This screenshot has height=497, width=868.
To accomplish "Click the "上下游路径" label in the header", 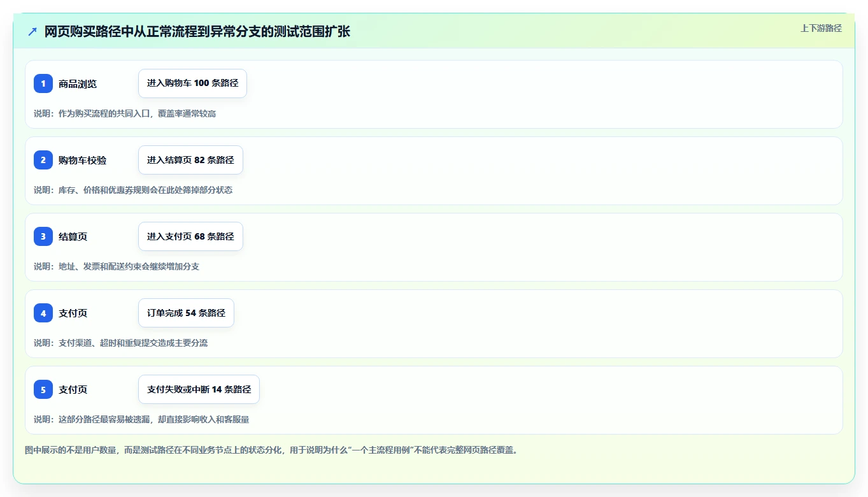I will (821, 28).
